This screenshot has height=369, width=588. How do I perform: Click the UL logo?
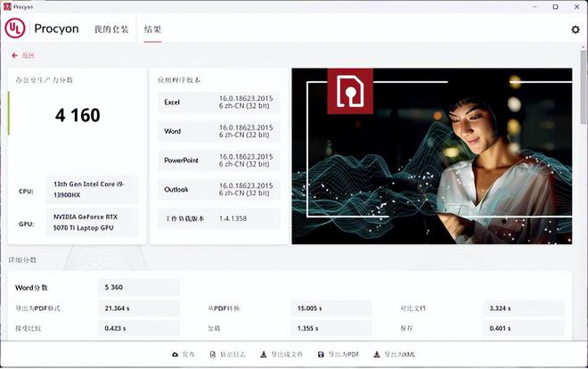click(15, 29)
